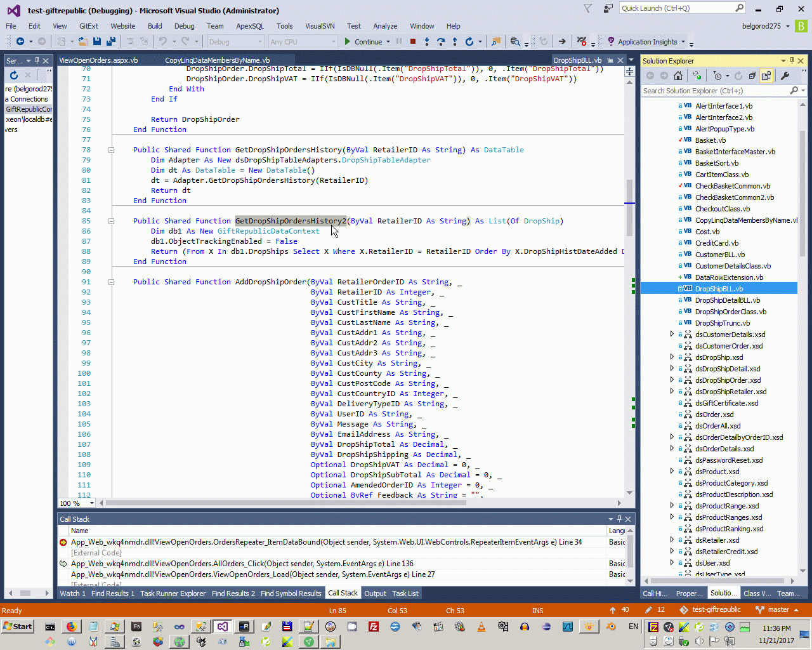Screen dimensions: 812x650
Task: Stop debugging with the red square button
Action: point(413,42)
